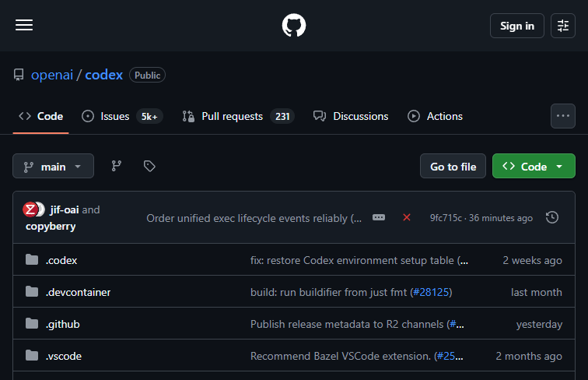
Task: Click the .github folder icon
Action: 32,323
